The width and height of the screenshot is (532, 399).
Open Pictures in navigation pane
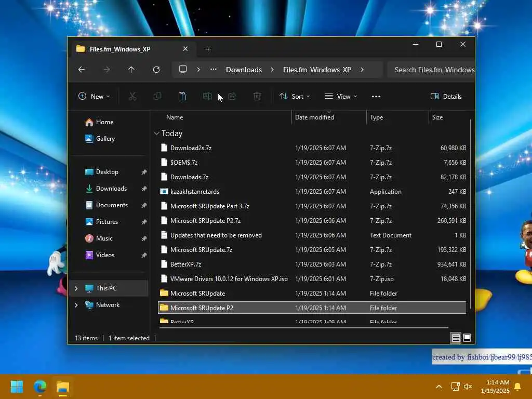[107, 221]
